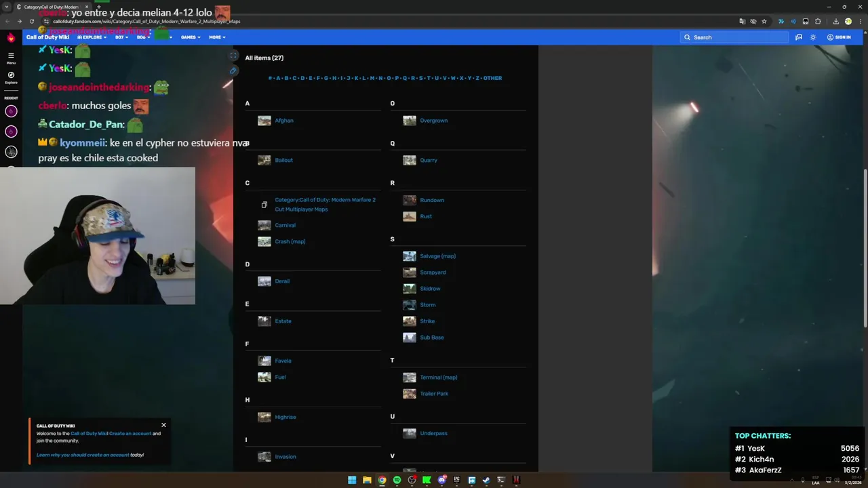Expand the EXPLORE dropdown in the wiki nav
Image resolution: width=868 pixels, height=488 pixels.
pyautogui.click(x=92, y=37)
